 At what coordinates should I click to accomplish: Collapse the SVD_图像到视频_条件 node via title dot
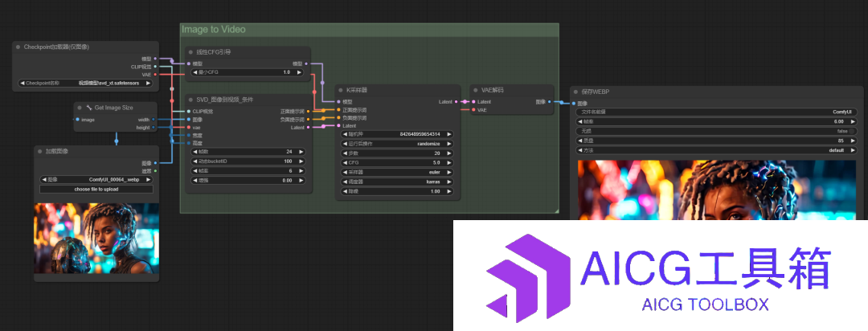click(191, 100)
